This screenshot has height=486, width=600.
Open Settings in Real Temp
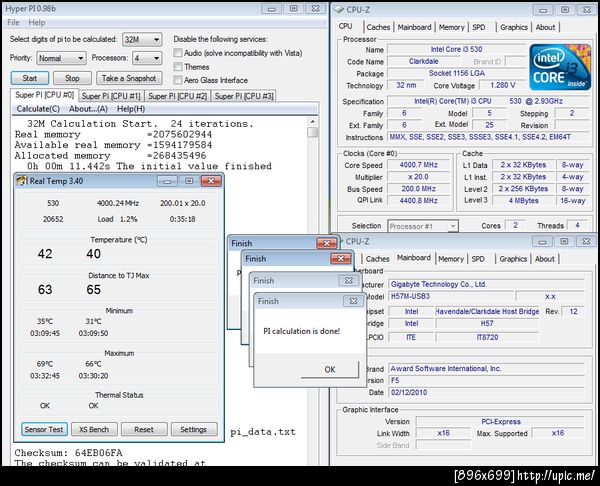click(194, 430)
